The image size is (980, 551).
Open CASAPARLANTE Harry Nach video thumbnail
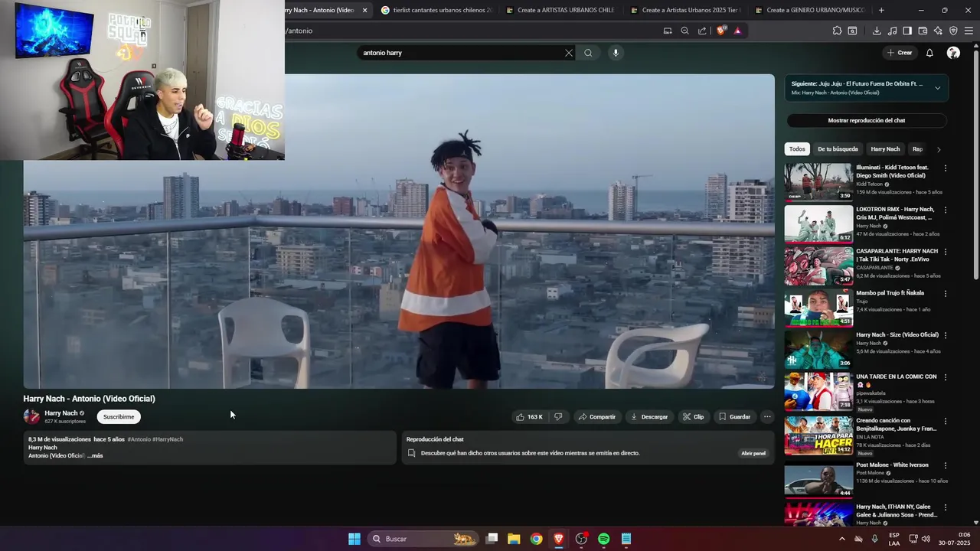click(x=818, y=266)
